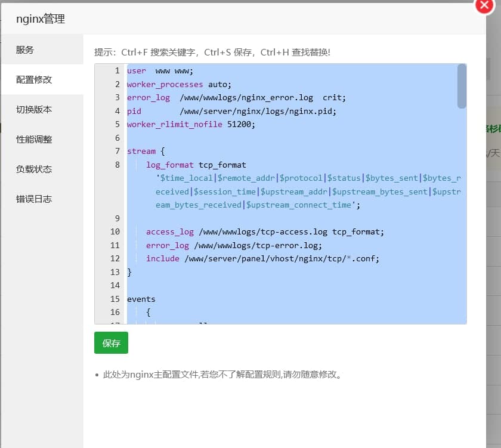Click the '$upstream_connect_time' variable text
This screenshot has width=501, height=448.
coord(299,205)
